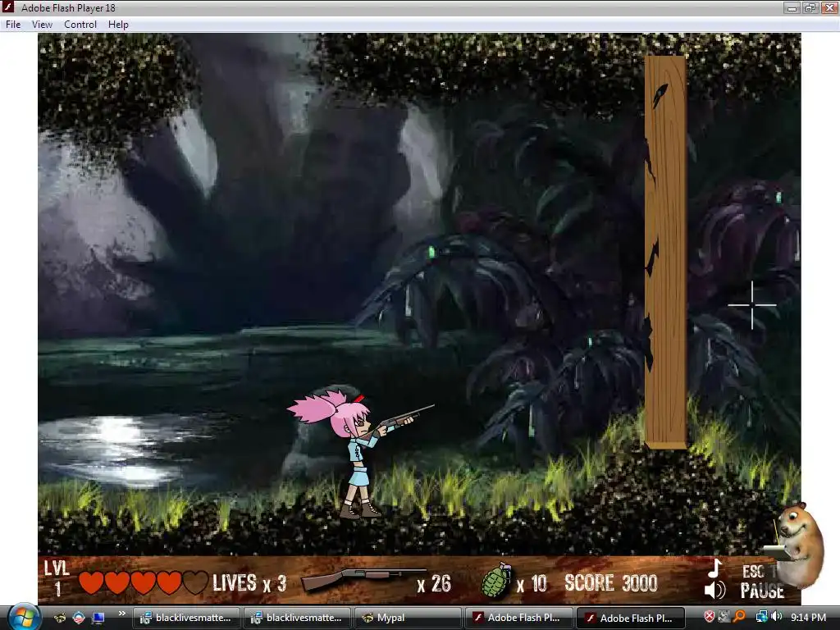Click the hamster mascot holding a laptop
This screenshot has height=630, width=840.
coord(797,546)
